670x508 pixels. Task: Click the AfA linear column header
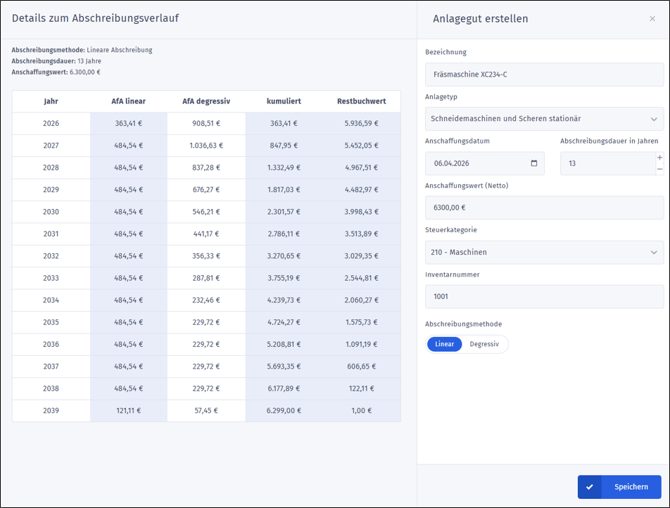(x=128, y=101)
